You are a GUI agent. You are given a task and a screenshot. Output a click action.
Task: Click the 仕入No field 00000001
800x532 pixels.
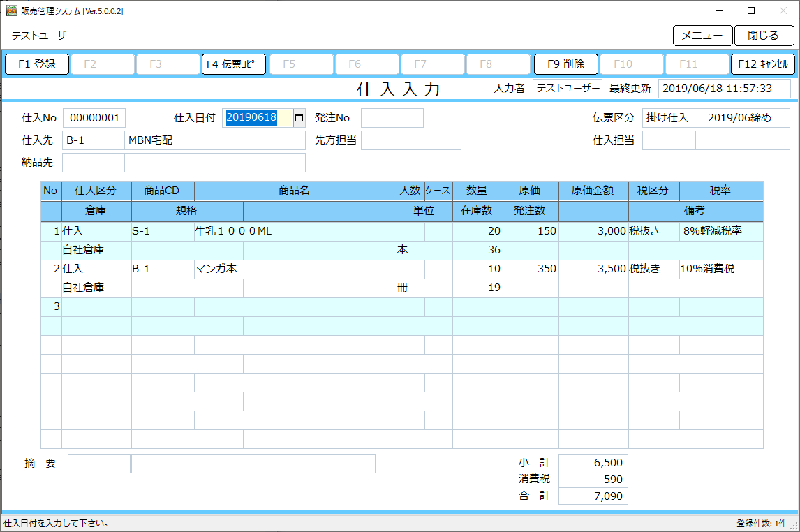click(x=94, y=118)
